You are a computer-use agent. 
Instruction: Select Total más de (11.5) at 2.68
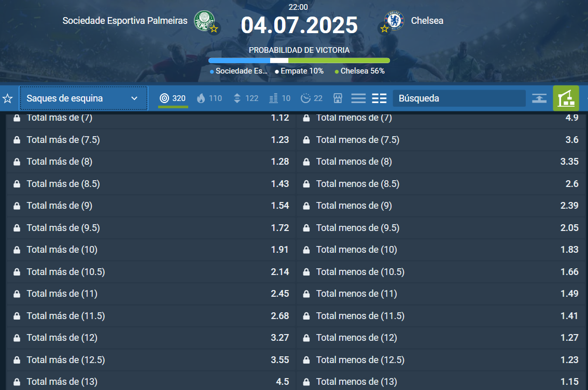click(x=151, y=316)
